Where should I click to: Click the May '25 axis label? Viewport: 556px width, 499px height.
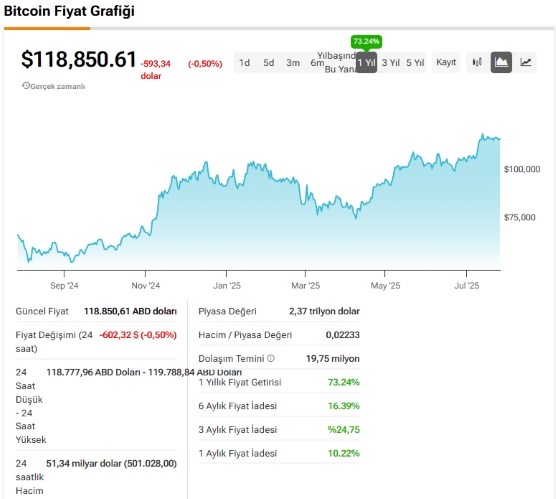coord(385,285)
